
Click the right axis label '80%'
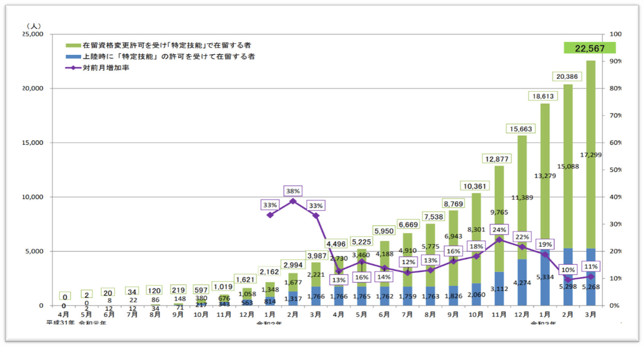[616, 88]
